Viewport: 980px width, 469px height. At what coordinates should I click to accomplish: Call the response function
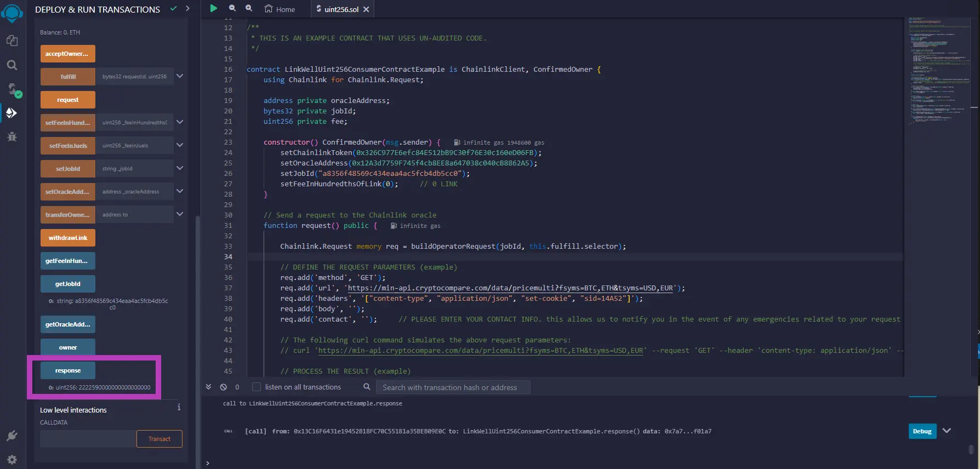click(68, 370)
